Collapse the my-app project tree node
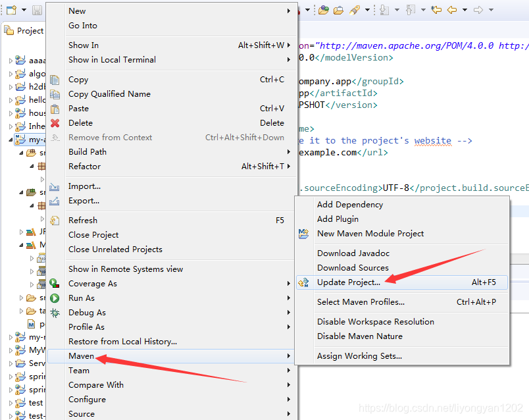Viewport: 529px width, 420px height. (11, 140)
